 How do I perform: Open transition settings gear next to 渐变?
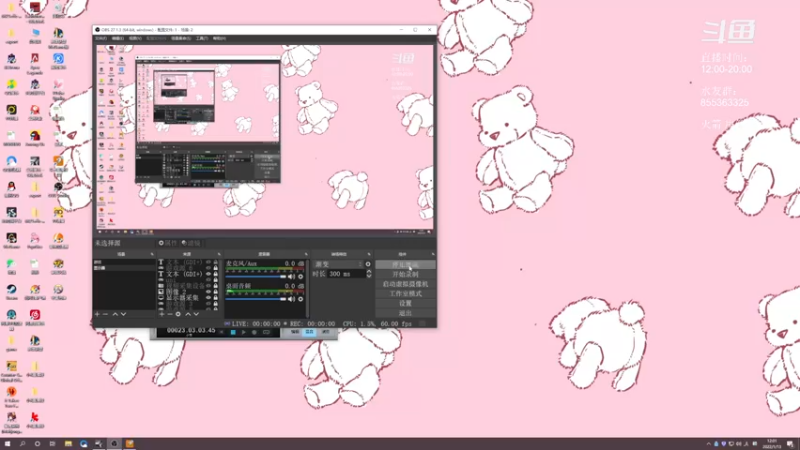(x=368, y=264)
